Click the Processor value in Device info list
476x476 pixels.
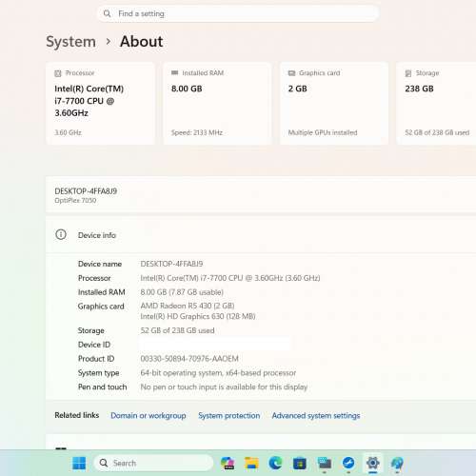tap(230, 278)
